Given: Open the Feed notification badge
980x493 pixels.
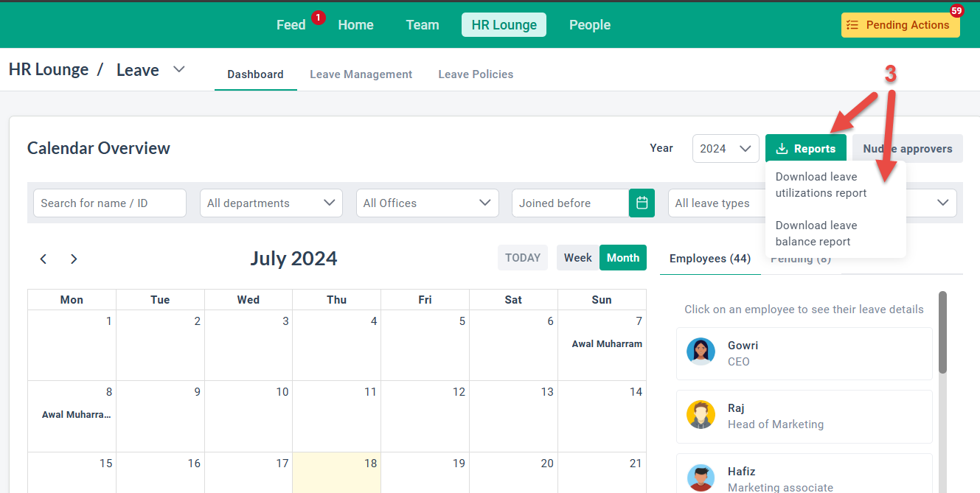Looking at the screenshot, I should tap(318, 17).
